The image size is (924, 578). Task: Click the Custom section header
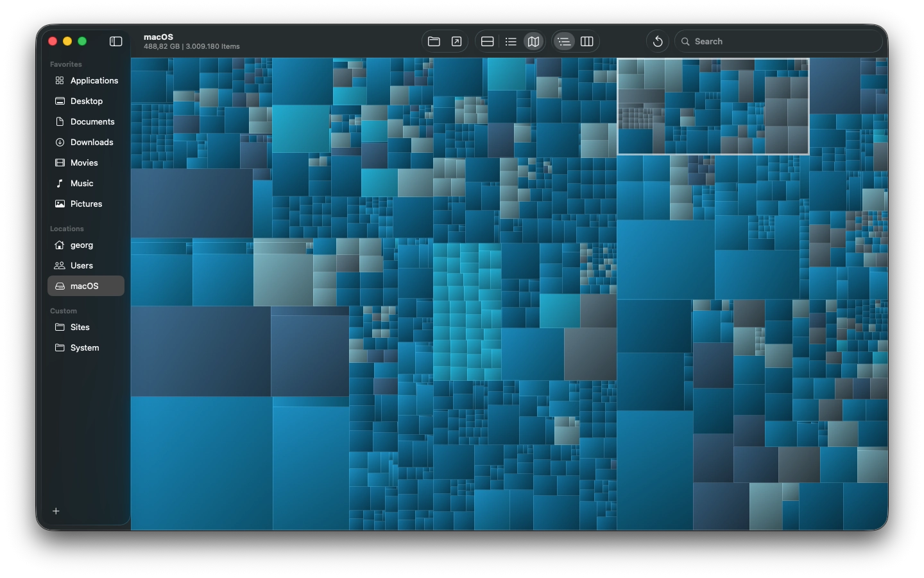[64, 311]
